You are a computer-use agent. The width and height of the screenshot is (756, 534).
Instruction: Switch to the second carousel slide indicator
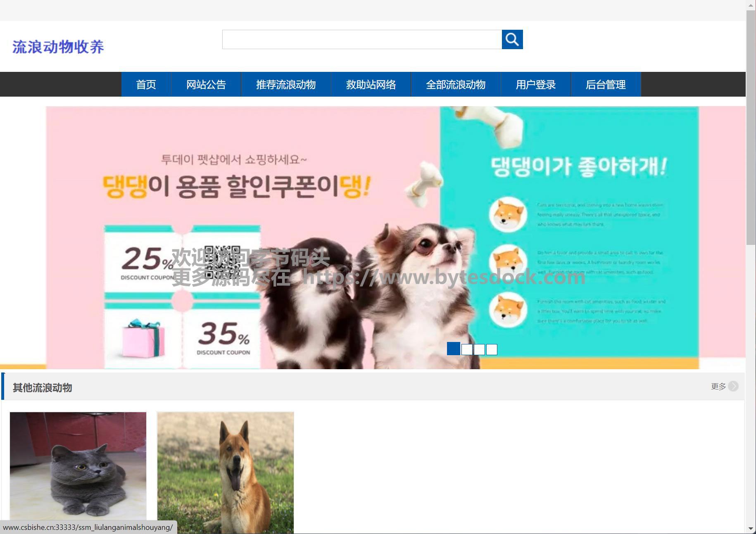coord(467,349)
